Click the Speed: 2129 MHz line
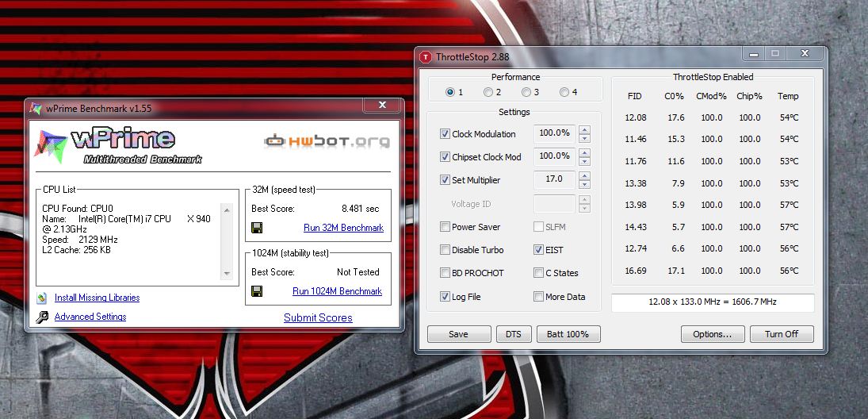 (80, 240)
